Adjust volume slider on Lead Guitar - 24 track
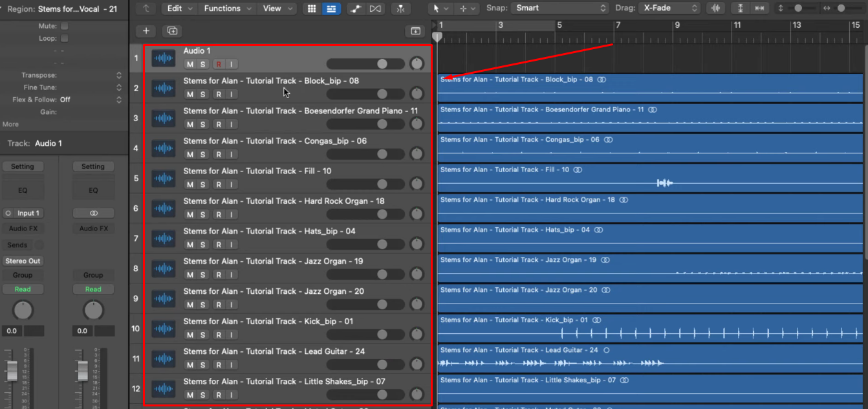Image resolution: width=868 pixels, height=409 pixels. pos(366,364)
